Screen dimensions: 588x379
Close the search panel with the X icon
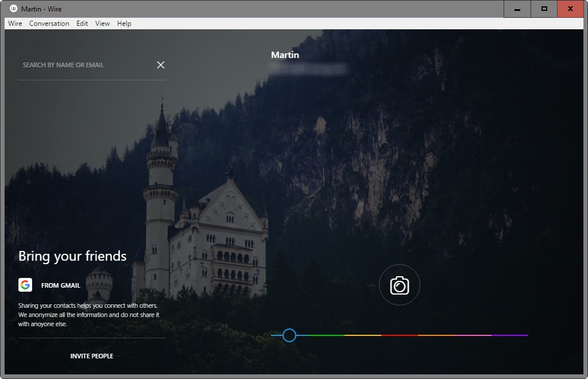(x=161, y=65)
